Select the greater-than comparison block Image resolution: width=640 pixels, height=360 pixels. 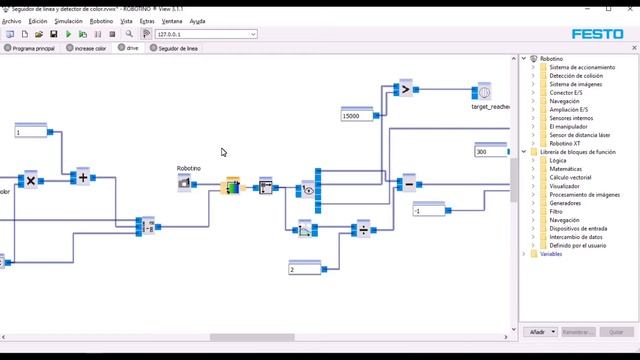pyautogui.click(x=406, y=89)
